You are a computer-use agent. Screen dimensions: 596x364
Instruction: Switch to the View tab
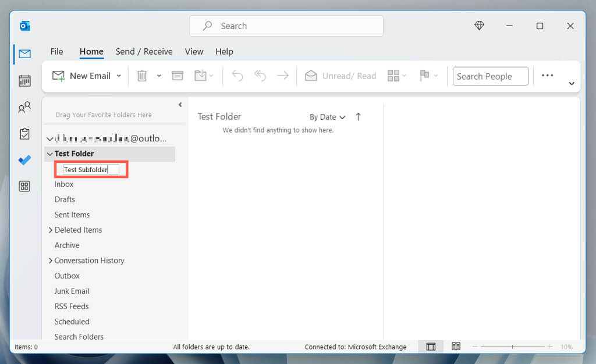click(x=194, y=51)
